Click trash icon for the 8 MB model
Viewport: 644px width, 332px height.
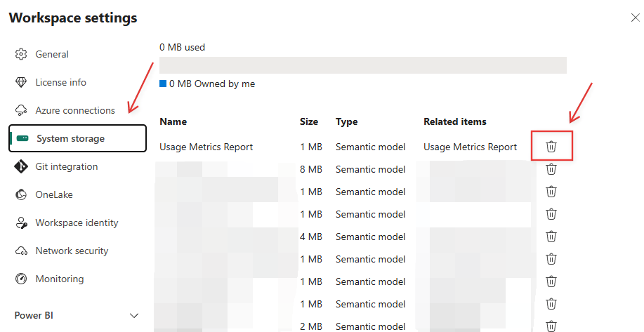click(552, 169)
